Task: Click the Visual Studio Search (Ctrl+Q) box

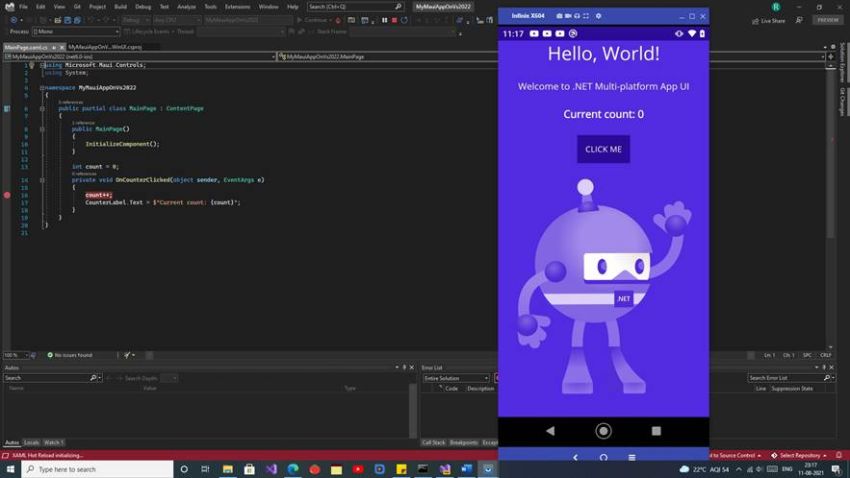Action: point(355,7)
